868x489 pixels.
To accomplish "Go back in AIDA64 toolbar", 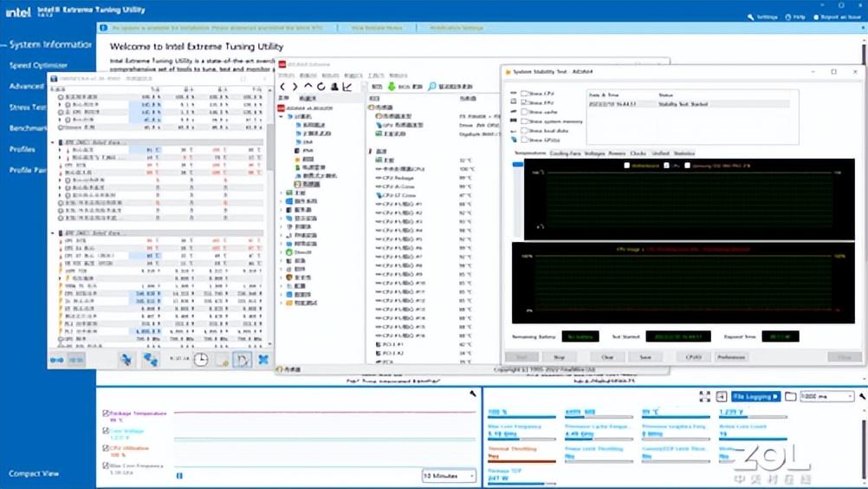I will 283,87.
